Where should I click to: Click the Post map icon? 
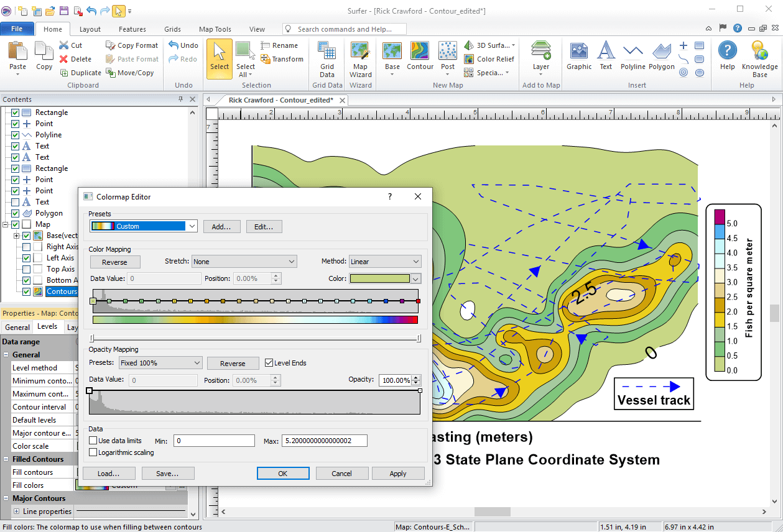[448, 51]
